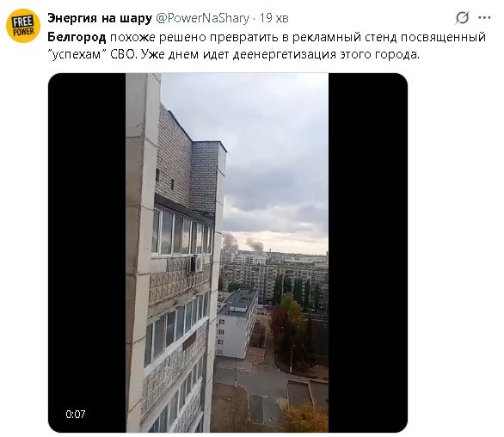Click the bold word Белгород
The image size is (504, 437).
(x=77, y=37)
